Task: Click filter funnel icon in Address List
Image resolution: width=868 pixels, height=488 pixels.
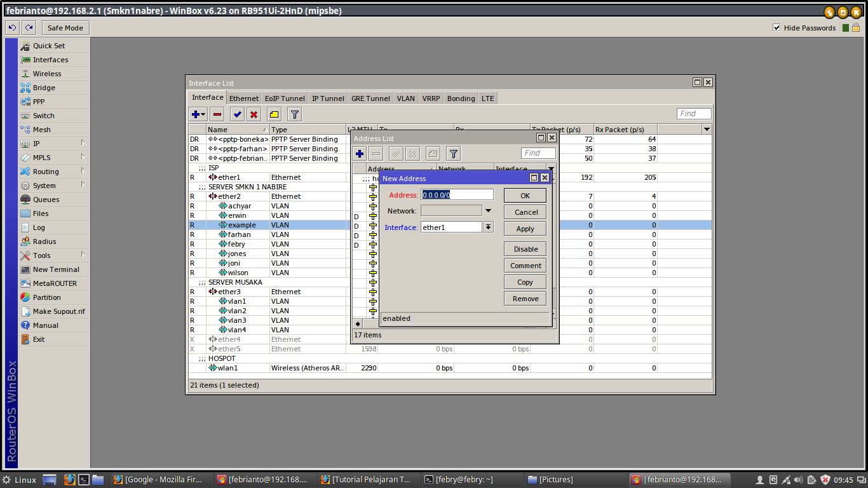Action: point(453,154)
